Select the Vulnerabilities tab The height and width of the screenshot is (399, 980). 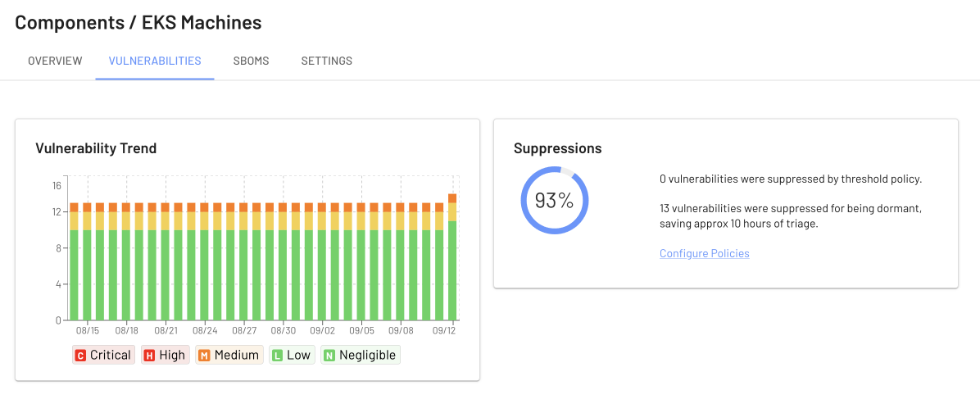coord(155,61)
